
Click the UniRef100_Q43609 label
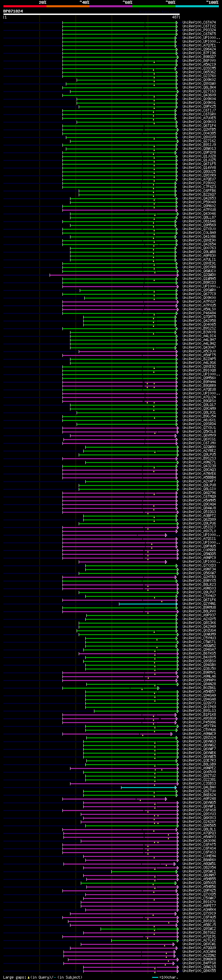pos(199,95)
